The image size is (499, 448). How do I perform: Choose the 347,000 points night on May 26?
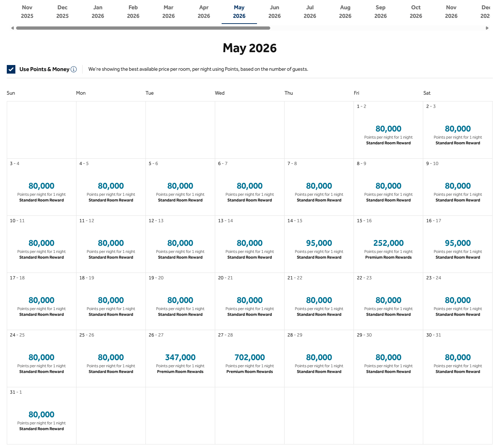click(x=180, y=357)
